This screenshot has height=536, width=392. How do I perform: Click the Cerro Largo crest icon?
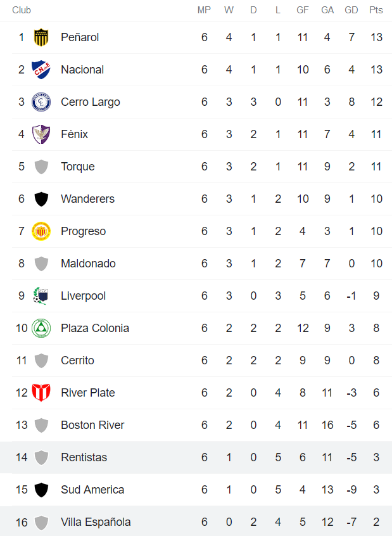coord(41,102)
